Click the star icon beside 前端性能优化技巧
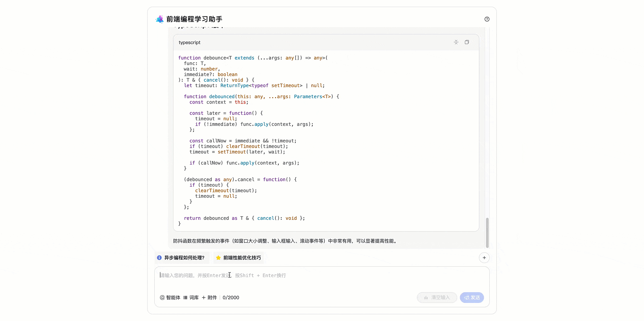 click(x=218, y=258)
